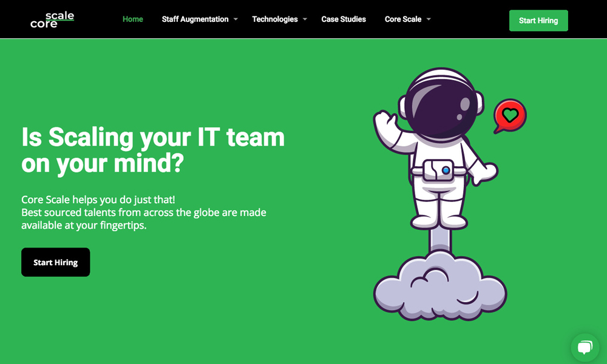Open the chat widget bubble

(585, 348)
